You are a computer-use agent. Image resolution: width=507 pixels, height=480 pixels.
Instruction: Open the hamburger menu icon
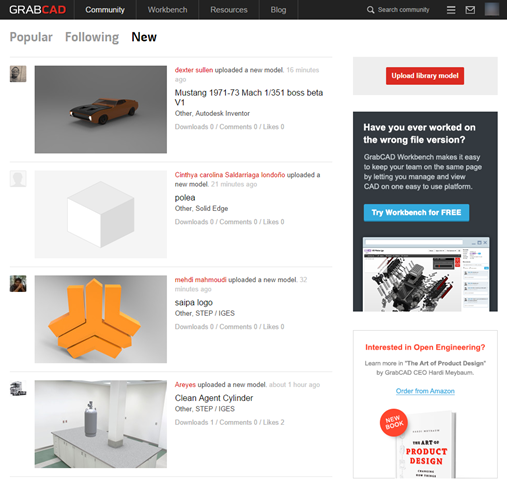click(451, 10)
